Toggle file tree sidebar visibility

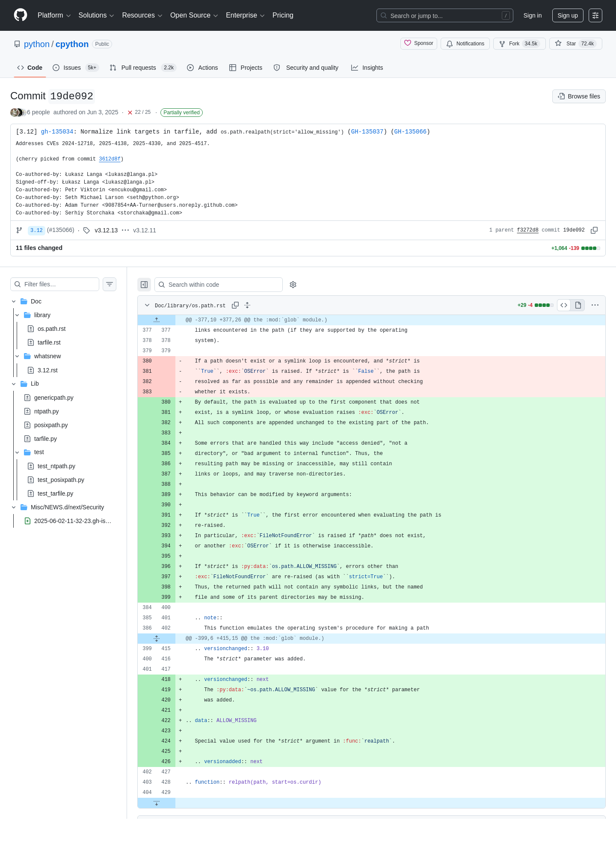144,285
